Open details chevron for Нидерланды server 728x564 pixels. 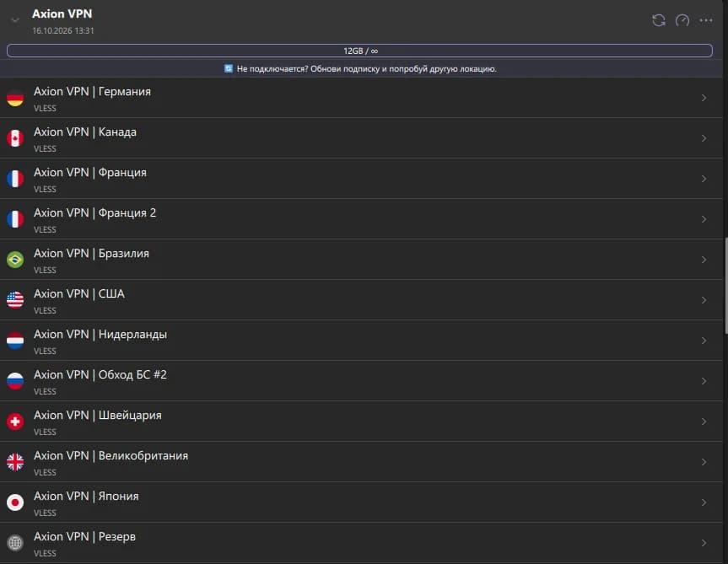704,341
